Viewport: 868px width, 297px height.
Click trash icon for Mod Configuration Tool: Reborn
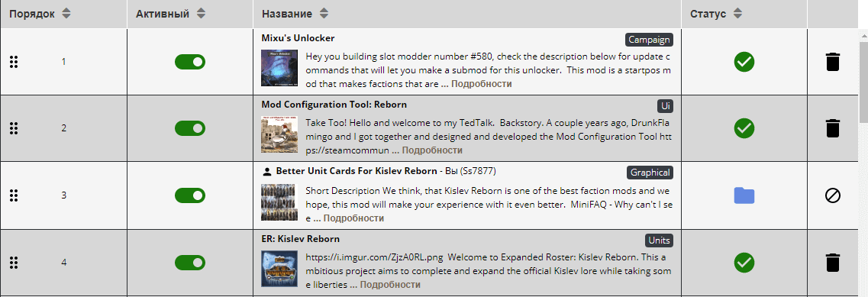point(833,128)
